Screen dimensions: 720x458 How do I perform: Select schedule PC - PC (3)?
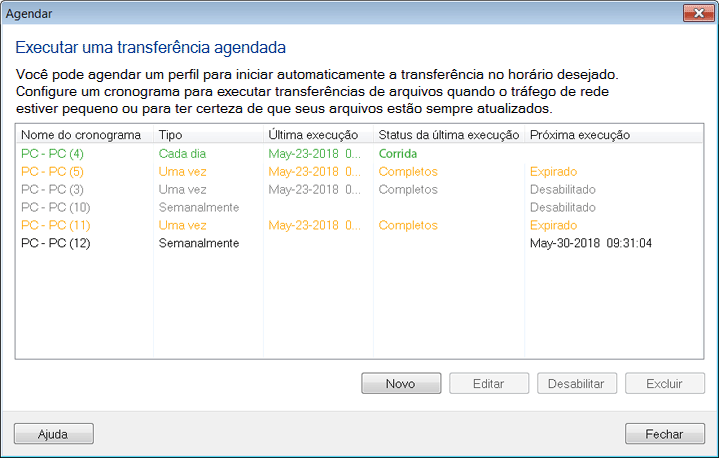[52, 190]
